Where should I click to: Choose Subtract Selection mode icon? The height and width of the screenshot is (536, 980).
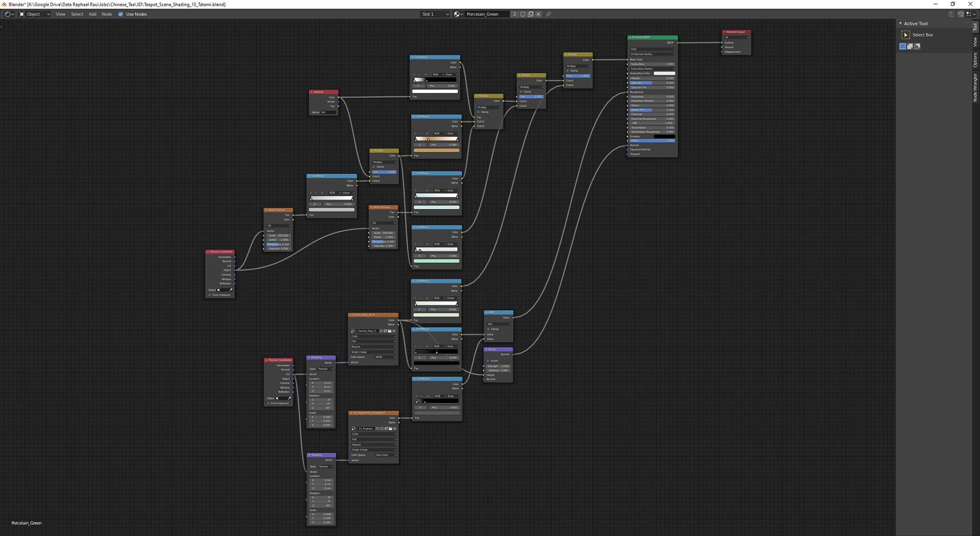click(x=917, y=46)
